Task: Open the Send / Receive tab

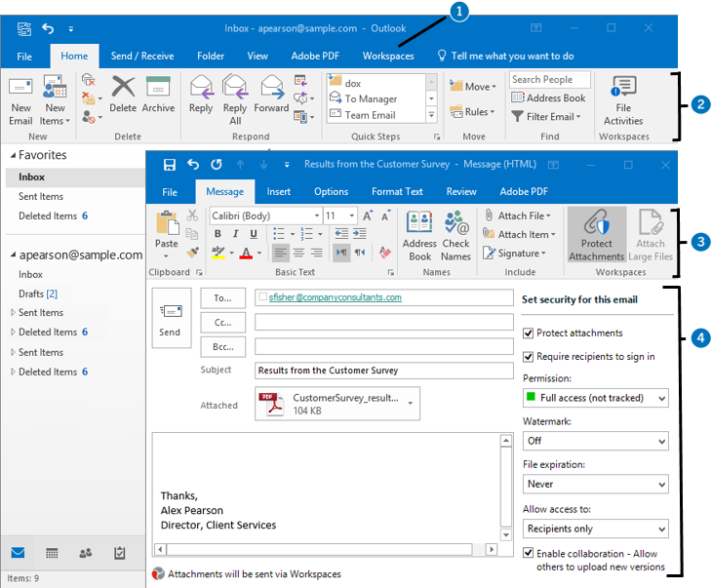Action: [142, 56]
